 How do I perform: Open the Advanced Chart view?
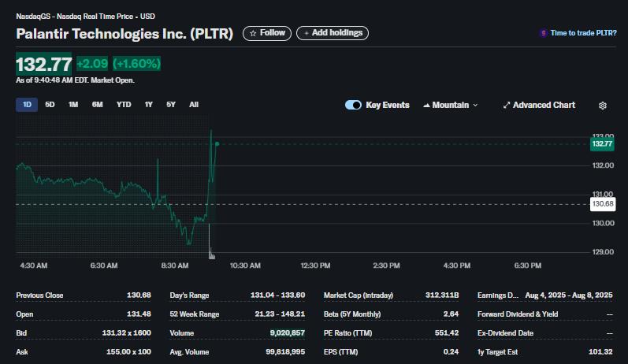pyautogui.click(x=539, y=106)
